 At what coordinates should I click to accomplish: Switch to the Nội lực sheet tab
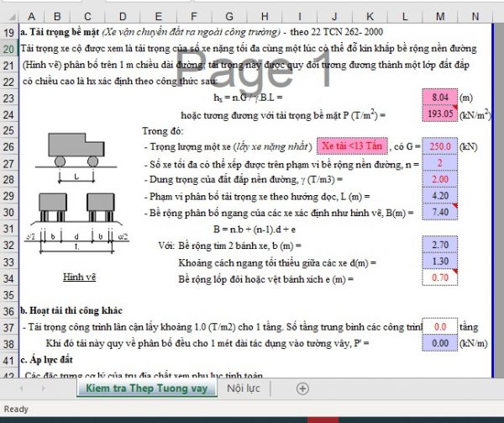coord(244,389)
